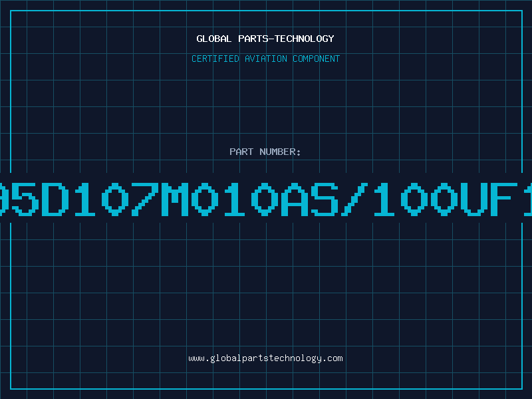Click the part number text 5D107M010AS/100UF
Image resolution: width=532 pixels, height=399 pixels.
266,199
